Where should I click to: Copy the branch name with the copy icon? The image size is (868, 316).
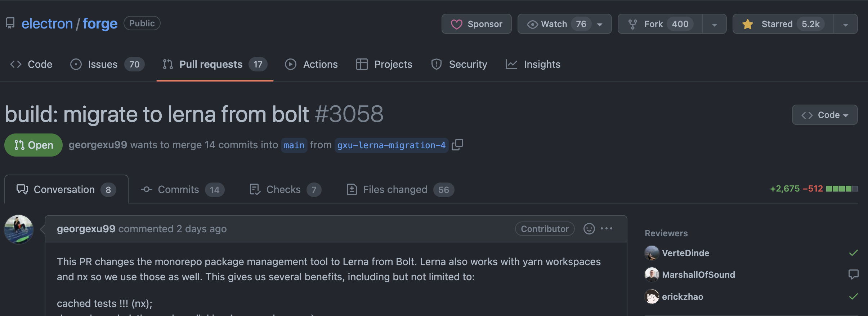(457, 145)
